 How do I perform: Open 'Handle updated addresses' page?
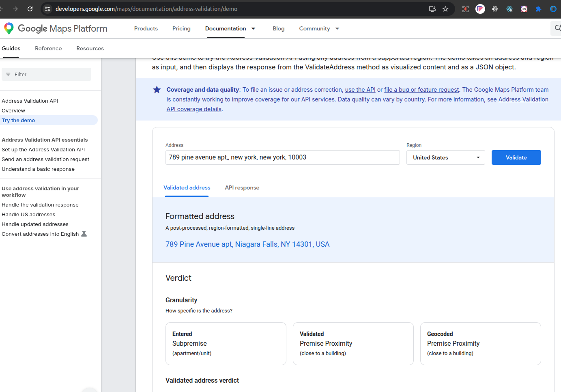(35, 224)
